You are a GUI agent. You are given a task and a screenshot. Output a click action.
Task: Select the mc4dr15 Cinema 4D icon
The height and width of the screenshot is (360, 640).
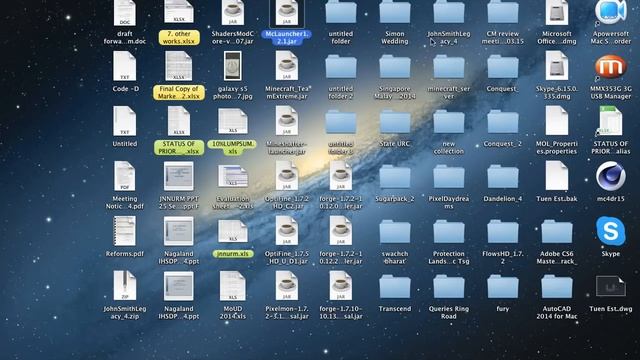611,176
